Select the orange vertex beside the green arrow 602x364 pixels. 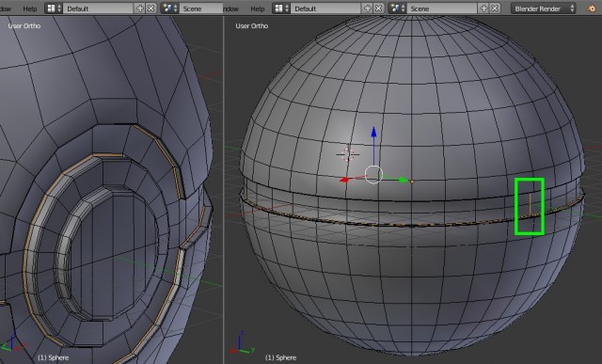pos(412,182)
